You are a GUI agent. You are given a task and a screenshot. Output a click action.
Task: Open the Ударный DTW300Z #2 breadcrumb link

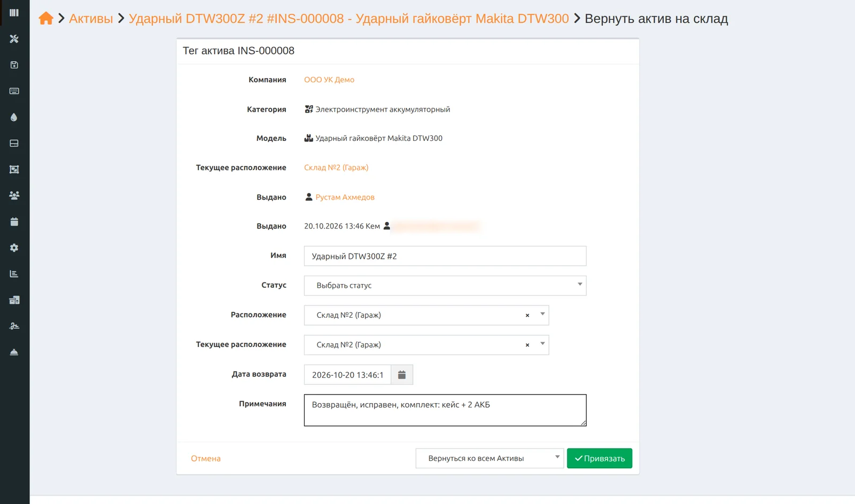349,19
